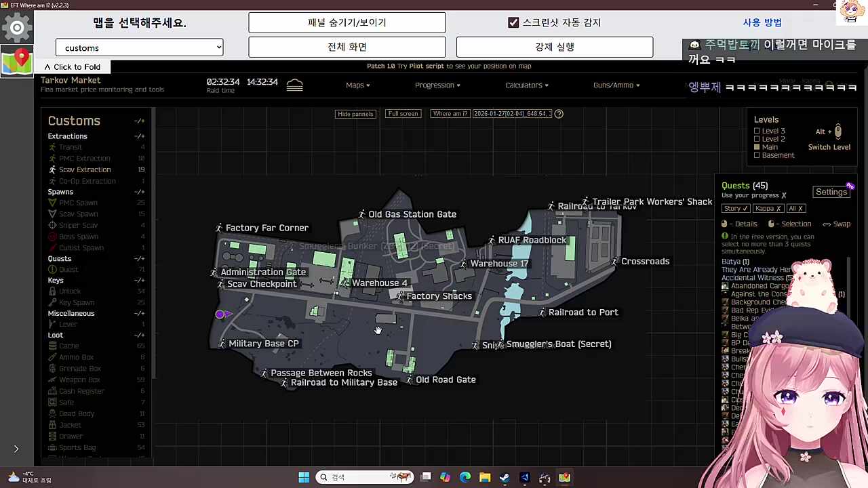Toggle the screenshot auto-detect checkbox
Screen dimensions: 868x488
click(513, 22)
